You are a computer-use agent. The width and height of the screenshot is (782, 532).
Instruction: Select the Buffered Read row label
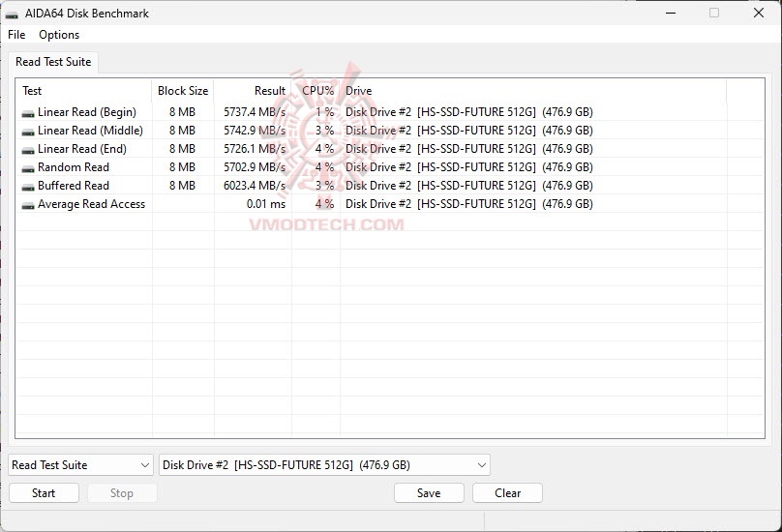[74, 186]
